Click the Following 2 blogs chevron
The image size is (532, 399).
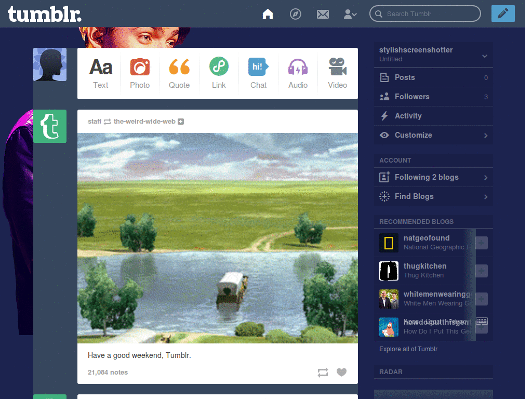click(486, 178)
